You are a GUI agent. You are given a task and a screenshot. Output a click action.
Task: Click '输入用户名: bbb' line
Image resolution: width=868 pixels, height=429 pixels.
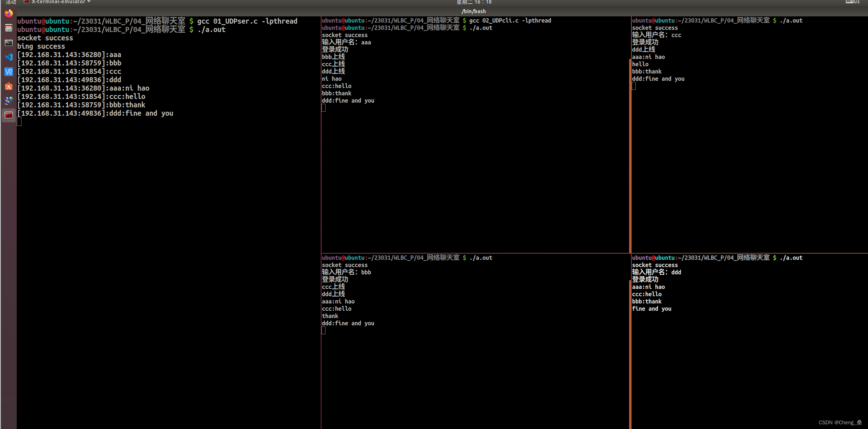coord(346,272)
